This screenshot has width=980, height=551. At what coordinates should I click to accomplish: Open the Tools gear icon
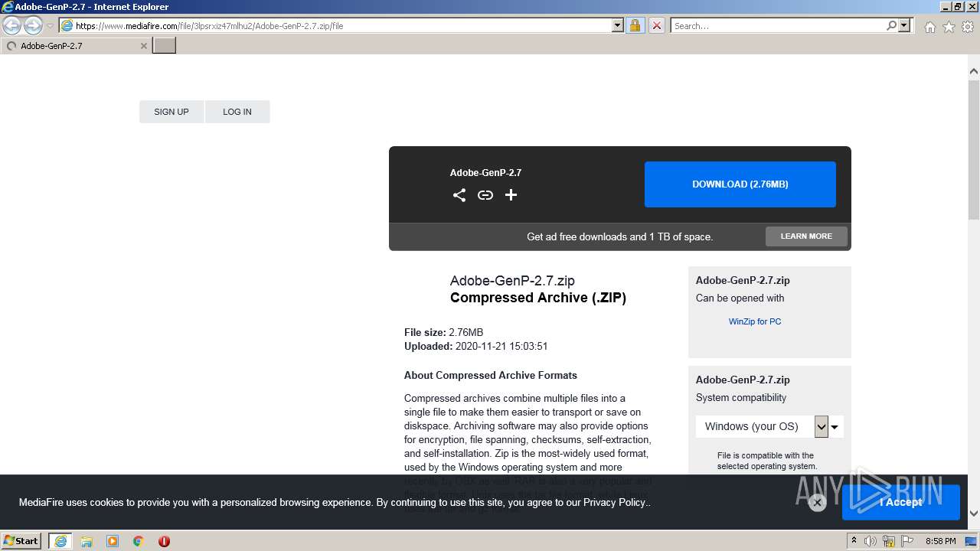[968, 27]
